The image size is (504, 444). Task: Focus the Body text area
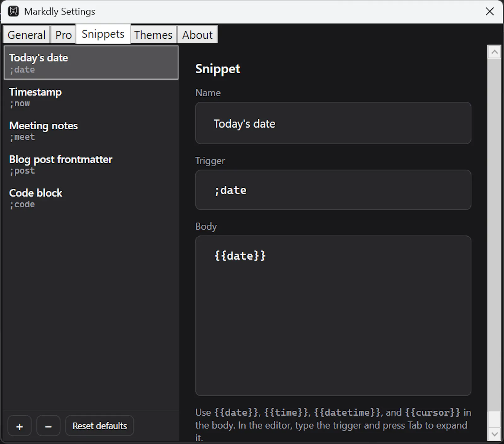click(x=333, y=316)
